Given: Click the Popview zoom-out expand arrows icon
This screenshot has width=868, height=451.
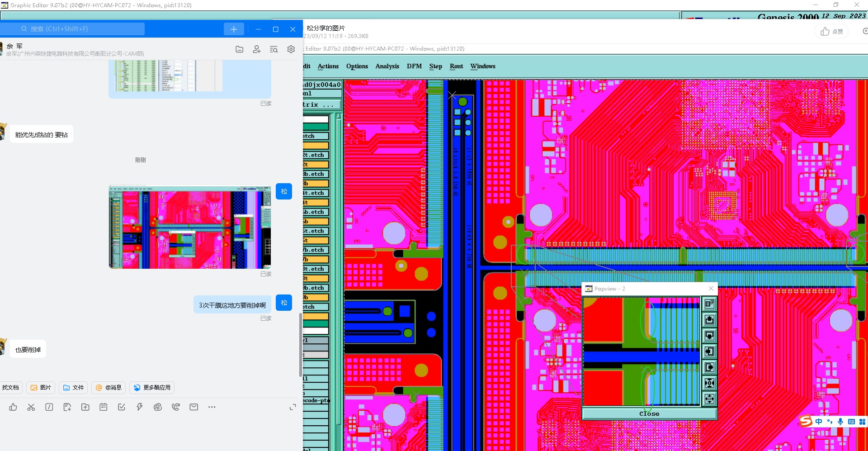Looking at the screenshot, I should [709, 399].
